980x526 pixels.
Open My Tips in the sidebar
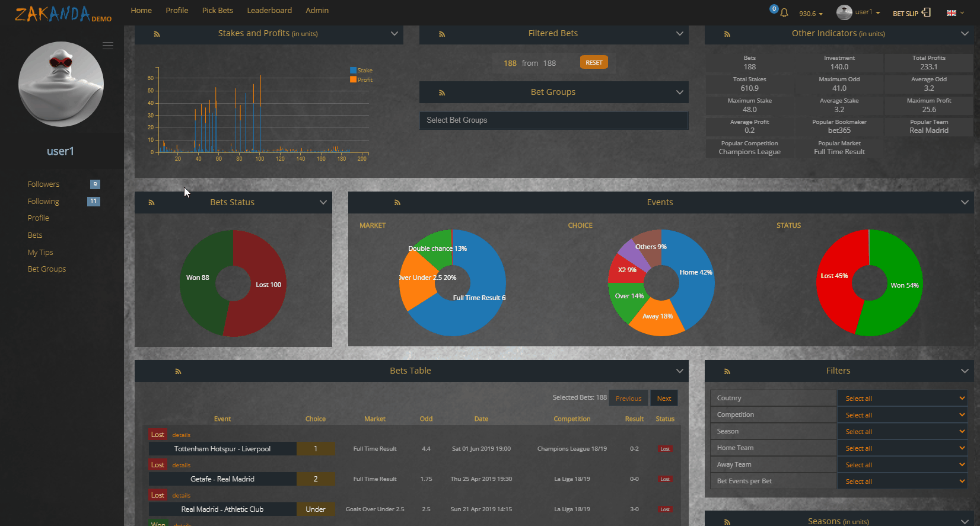(x=40, y=253)
